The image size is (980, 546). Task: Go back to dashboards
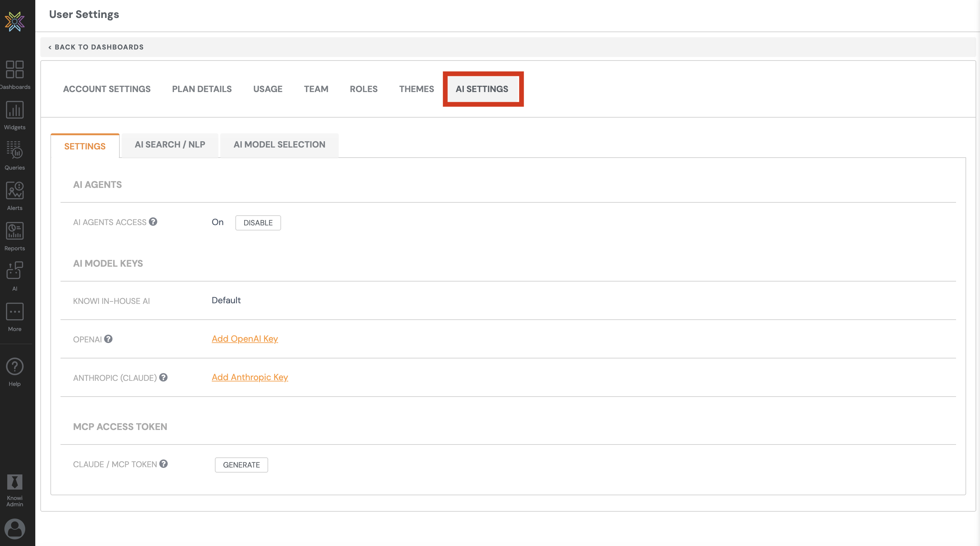96,47
